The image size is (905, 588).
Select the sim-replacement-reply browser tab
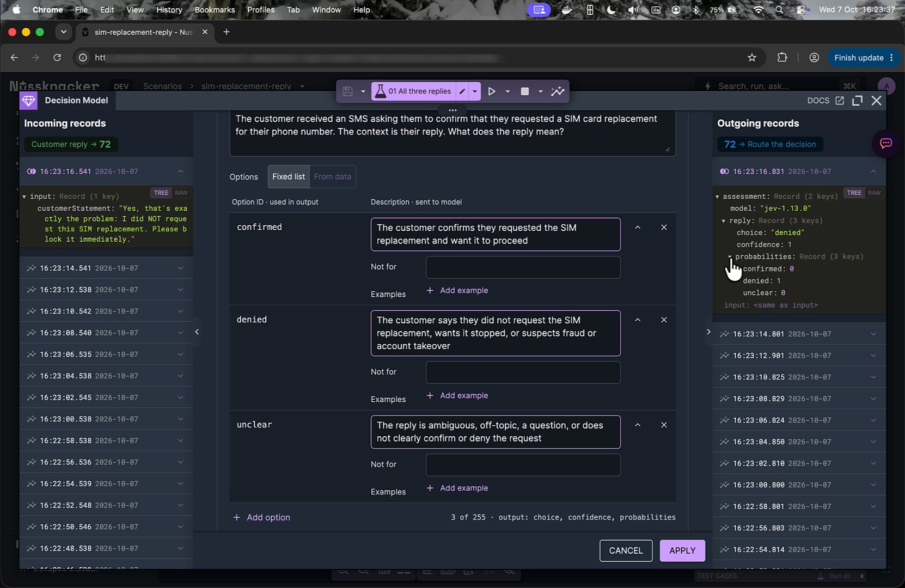click(144, 32)
